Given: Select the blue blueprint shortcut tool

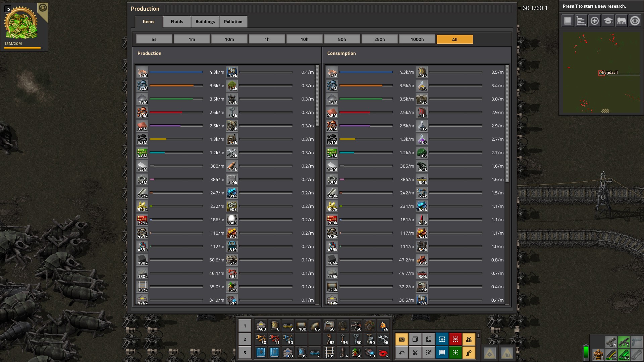Looking at the screenshot, I should coord(442,339).
